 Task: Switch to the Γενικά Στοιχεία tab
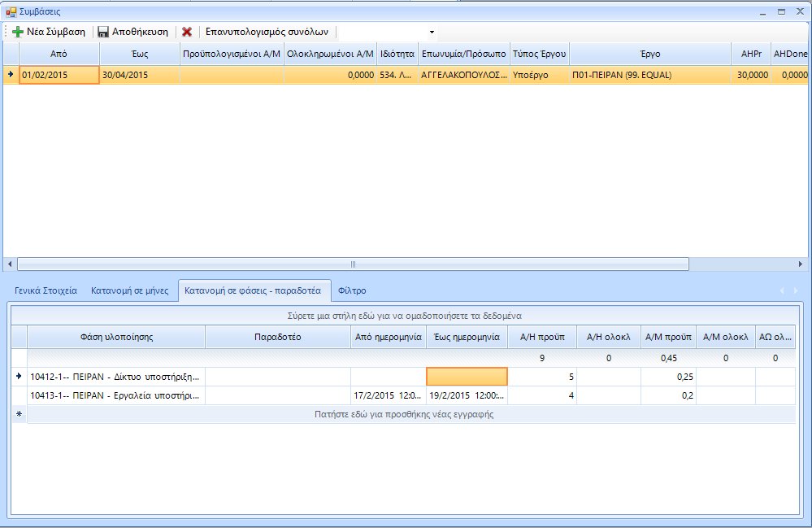pos(46,290)
